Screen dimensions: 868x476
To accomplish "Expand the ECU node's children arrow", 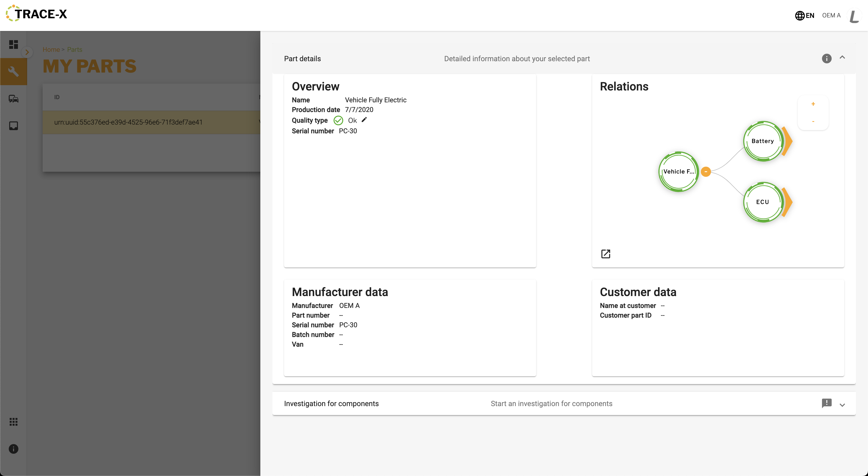I will (x=787, y=202).
